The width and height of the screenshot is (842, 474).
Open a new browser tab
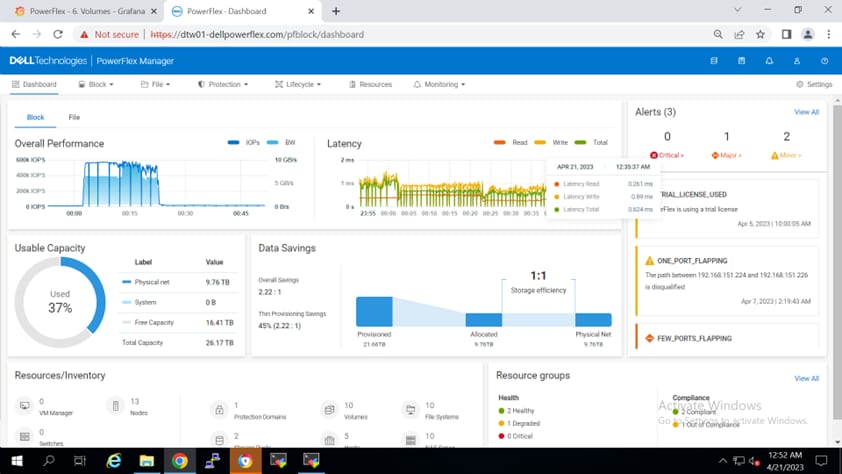point(336,11)
